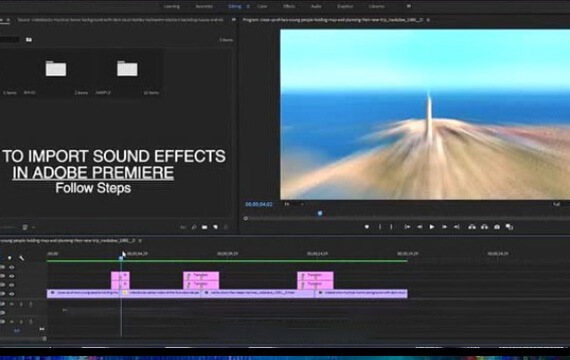Click program scrub bar left handle
Viewport: 570px width, 360px height.
(246, 218)
